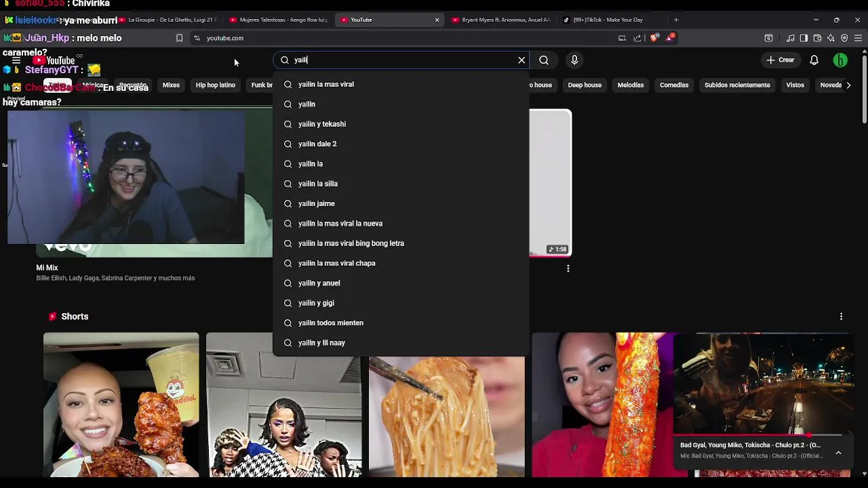Choose suggestion 'yailin y lil naay'
Image resolution: width=868 pixels, height=488 pixels.
tap(401, 343)
